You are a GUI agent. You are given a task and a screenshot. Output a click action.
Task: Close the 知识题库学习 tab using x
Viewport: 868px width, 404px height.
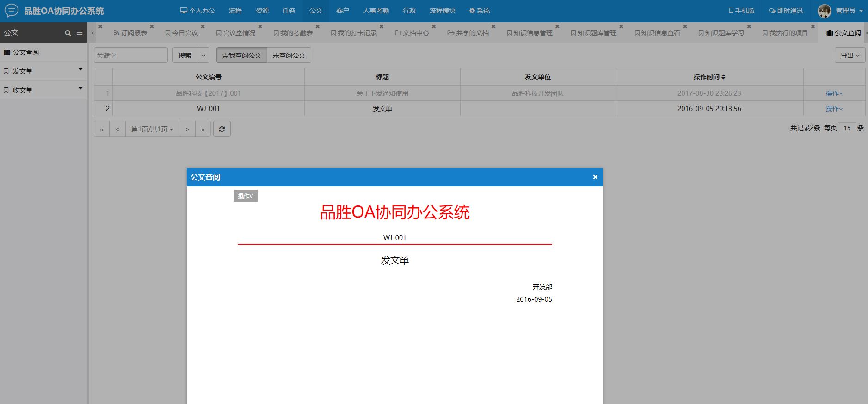tap(749, 26)
